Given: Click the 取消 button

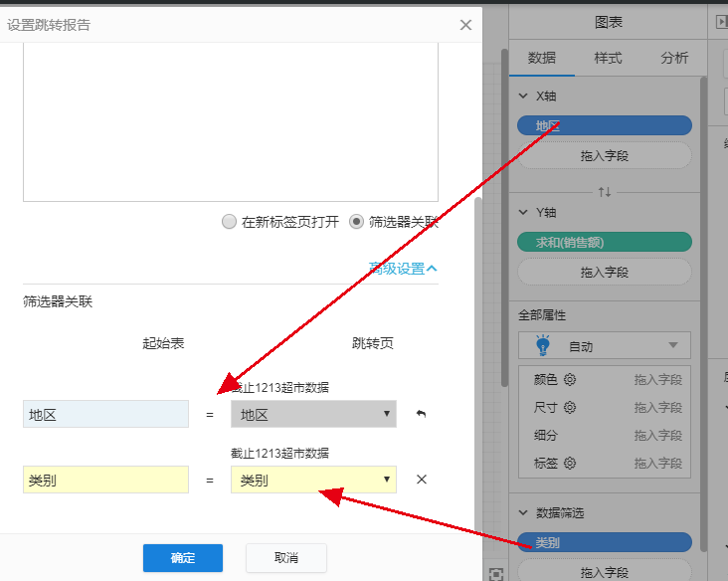Looking at the screenshot, I should tap(286, 558).
